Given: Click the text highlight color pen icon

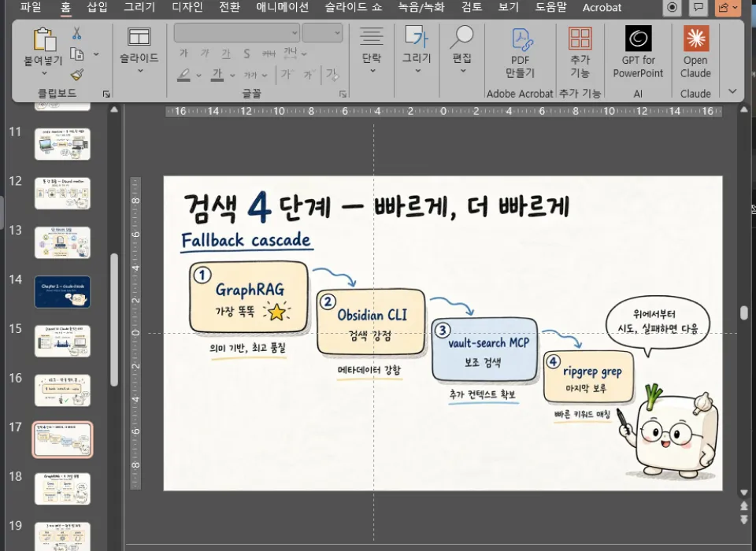Looking at the screenshot, I should 183,75.
